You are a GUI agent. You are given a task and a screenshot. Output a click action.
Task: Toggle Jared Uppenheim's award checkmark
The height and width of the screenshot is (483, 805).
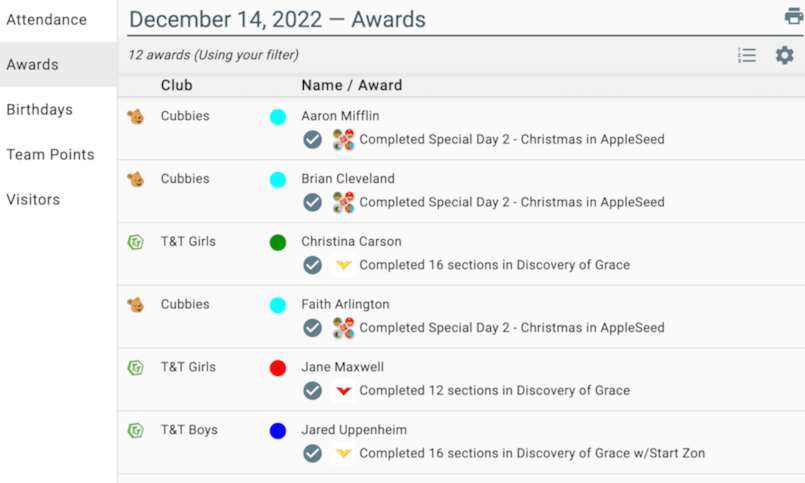pyautogui.click(x=313, y=454)
